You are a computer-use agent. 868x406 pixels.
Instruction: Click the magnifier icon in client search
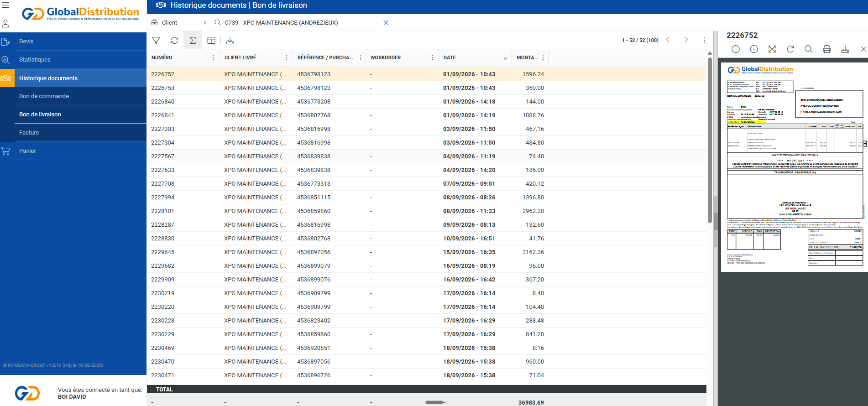pyautogui.click(x=218, y=22)
